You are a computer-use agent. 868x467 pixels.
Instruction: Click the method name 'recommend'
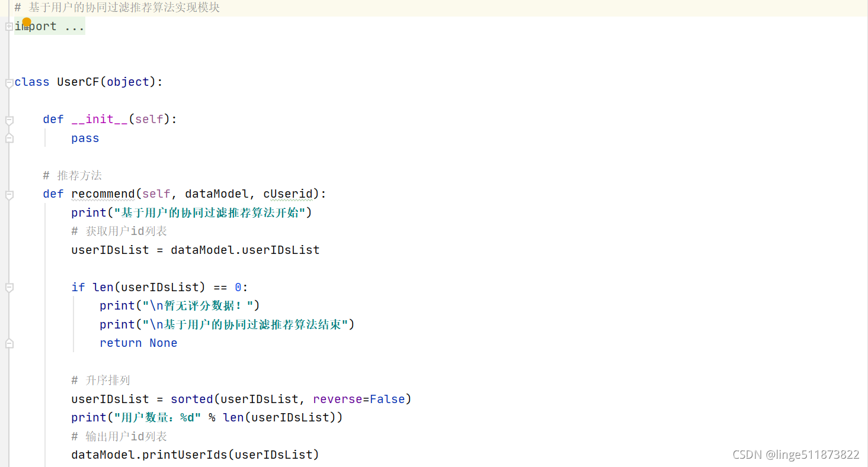[103, 194]
